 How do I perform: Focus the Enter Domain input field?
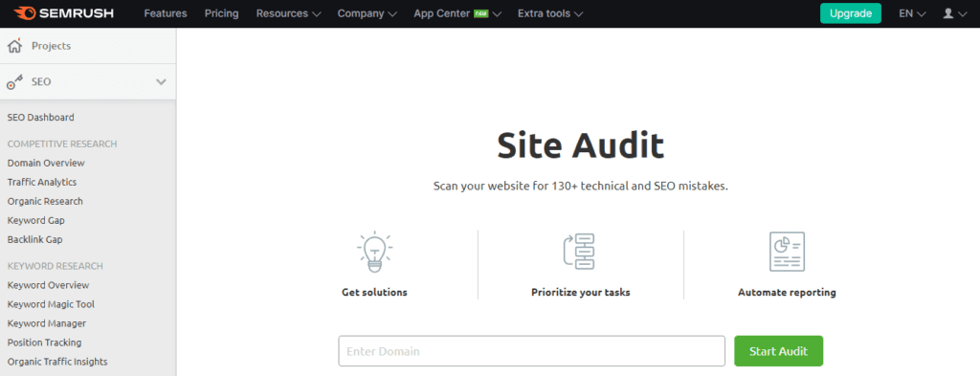532,351
